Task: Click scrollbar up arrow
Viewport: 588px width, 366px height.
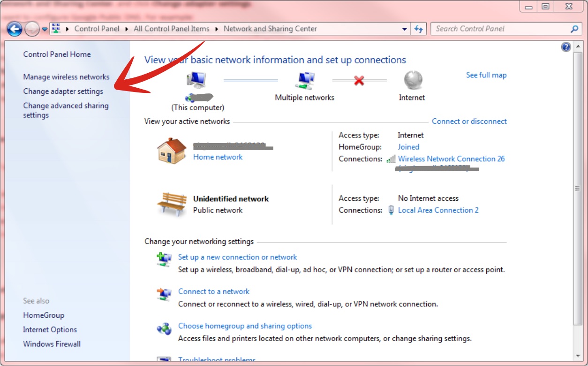Action: [x=578, y=46]
